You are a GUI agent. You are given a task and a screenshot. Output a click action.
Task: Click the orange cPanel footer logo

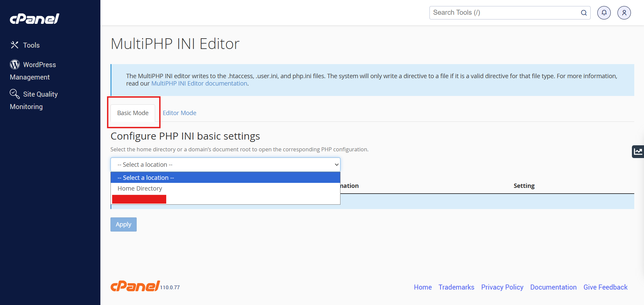(135, 286)
